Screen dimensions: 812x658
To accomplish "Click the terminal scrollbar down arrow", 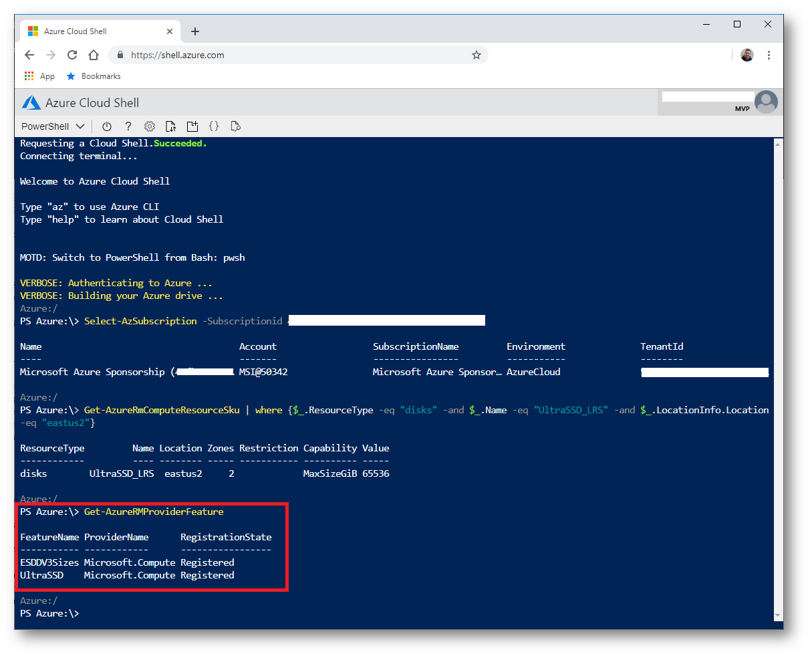I will coord(778,615).
